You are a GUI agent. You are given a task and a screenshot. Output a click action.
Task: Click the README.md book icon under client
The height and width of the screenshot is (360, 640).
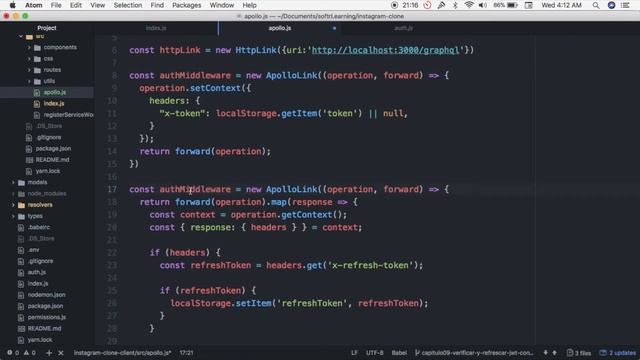tap(29, 160)
